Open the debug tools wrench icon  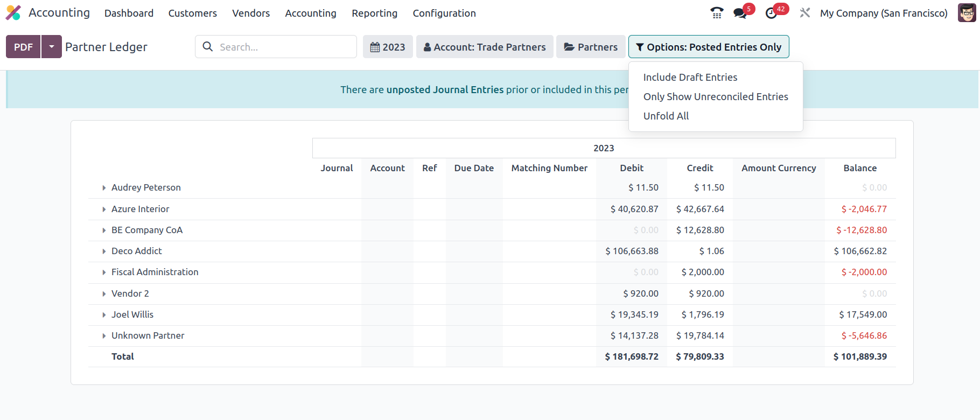[805, 13]
